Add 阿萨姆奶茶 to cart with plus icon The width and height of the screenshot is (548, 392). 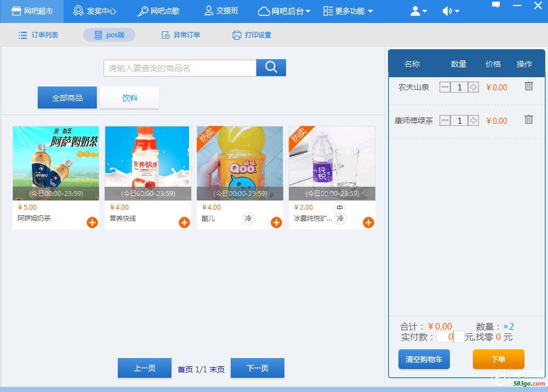pos(92,222)
